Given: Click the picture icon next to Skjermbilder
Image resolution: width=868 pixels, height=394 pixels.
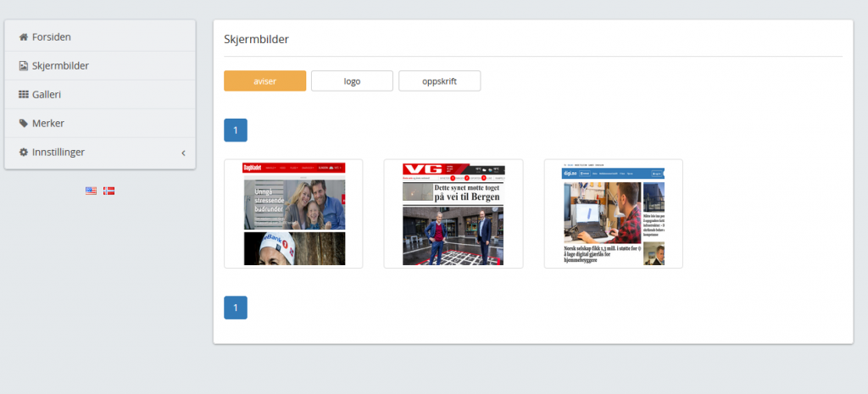Looking at the screenshot, I should (24, 66).
